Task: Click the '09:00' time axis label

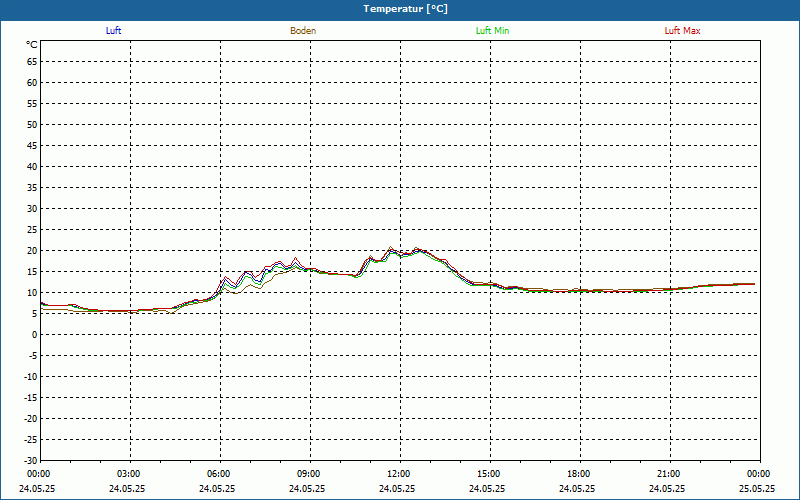Action: [x=309, y=474]
